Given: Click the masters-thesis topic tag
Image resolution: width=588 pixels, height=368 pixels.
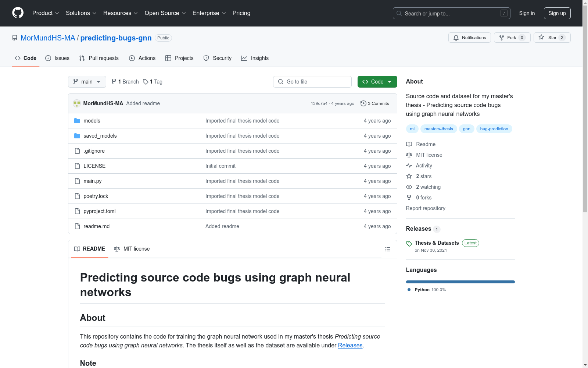Looking at the screenshot, I should 439,129.
